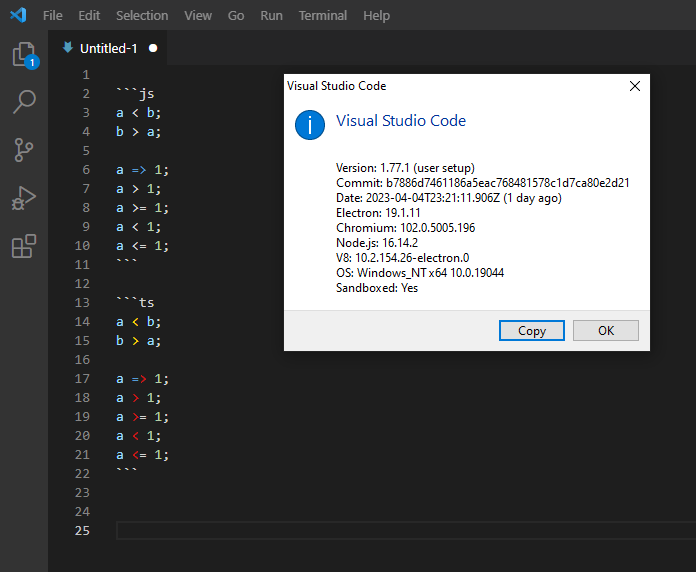
Task: Click code 'a > 1;' on line 18
Action: 138,398
